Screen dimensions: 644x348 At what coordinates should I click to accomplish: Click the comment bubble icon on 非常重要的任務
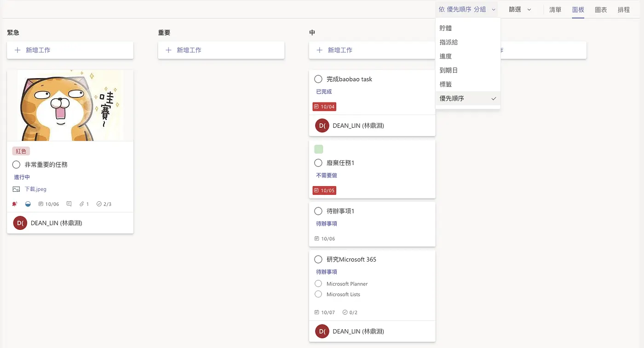69,204
